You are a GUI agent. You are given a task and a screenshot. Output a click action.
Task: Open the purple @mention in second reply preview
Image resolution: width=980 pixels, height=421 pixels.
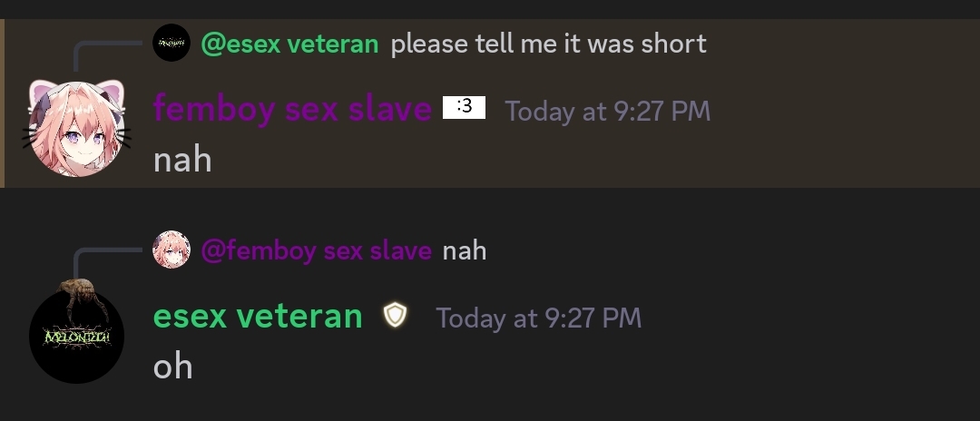[317, 251]
